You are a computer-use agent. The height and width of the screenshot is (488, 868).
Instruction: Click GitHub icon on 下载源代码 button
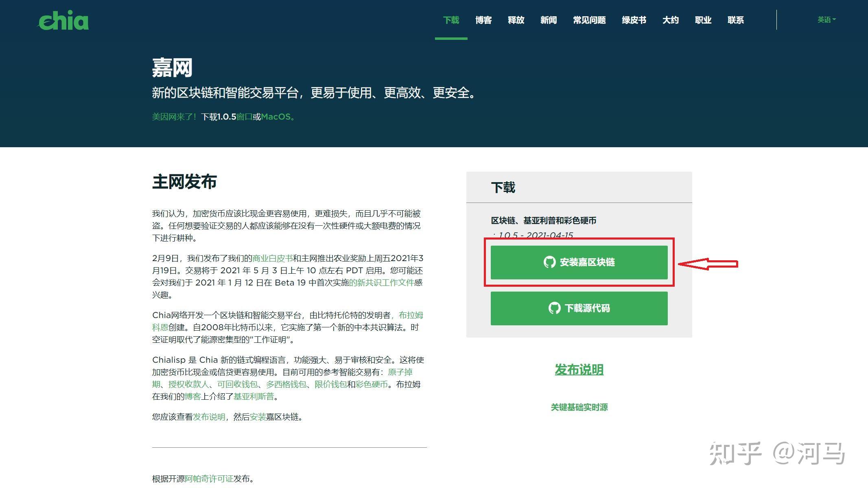(x=554, y=308)
